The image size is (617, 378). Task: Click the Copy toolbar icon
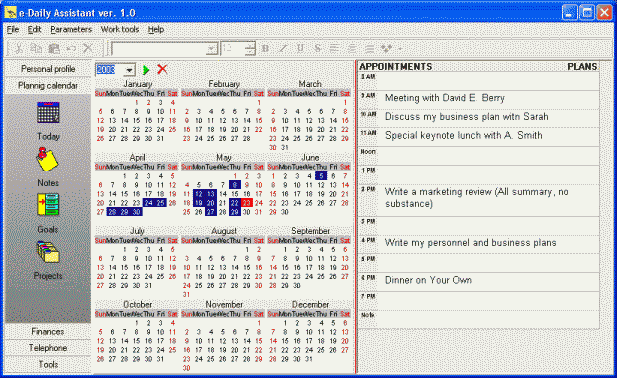coord(36,48)
